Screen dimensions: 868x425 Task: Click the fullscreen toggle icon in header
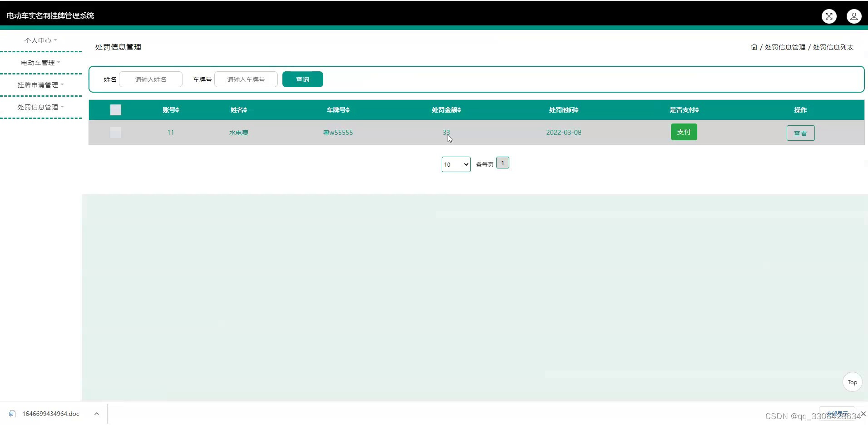pos(829,16)
